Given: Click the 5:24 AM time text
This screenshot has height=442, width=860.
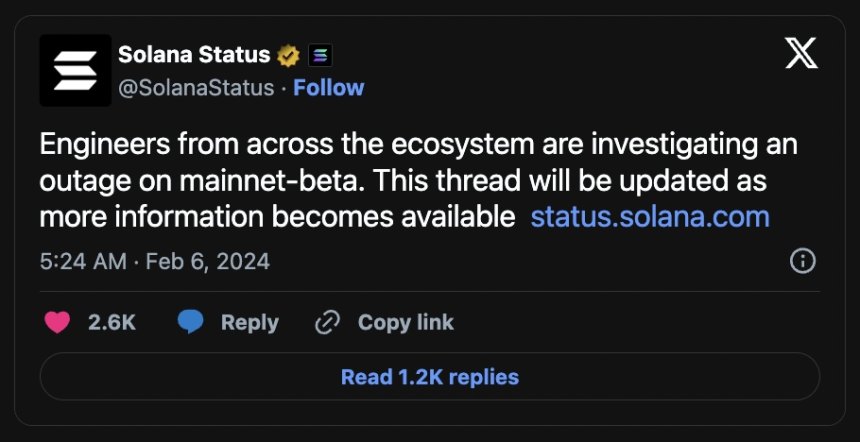Looking at the screenshot, I should click(x=83, y=262).
